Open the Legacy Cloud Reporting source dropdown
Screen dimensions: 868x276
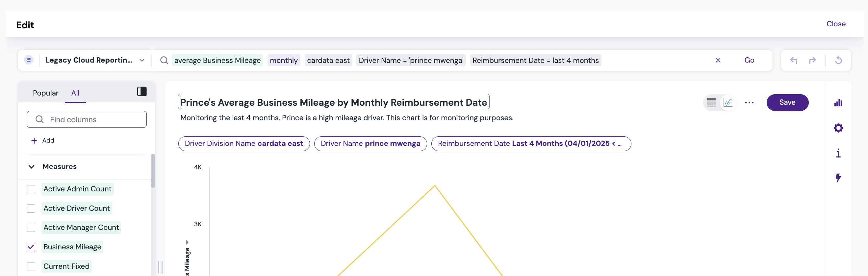point(95,60)
